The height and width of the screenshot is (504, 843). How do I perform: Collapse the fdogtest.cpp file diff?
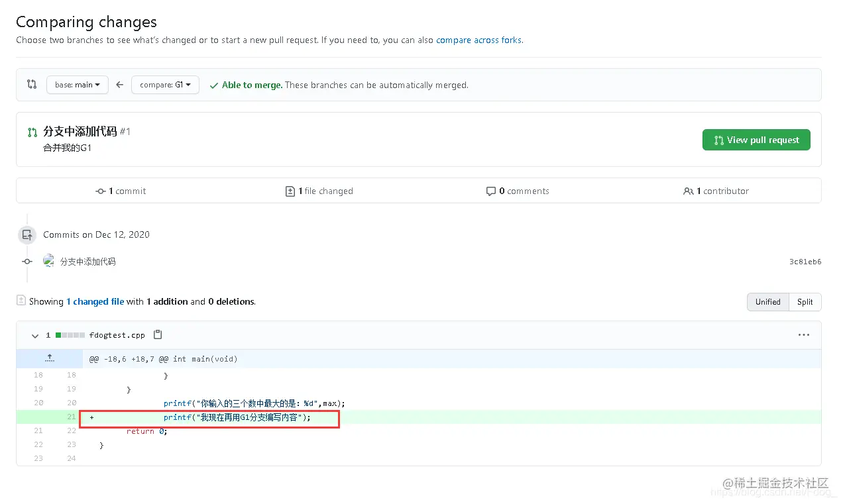[35, 336]
